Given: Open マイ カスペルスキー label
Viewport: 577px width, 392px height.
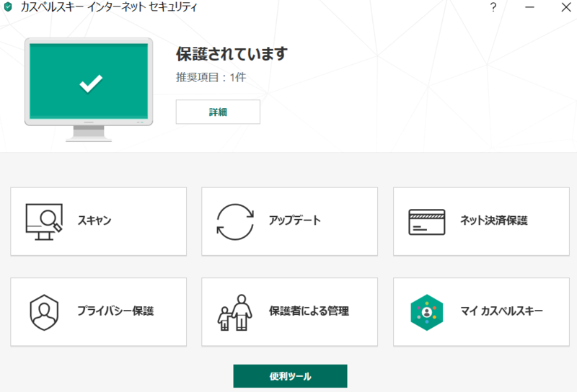Looking at the screenshot, I should (501, 311).
